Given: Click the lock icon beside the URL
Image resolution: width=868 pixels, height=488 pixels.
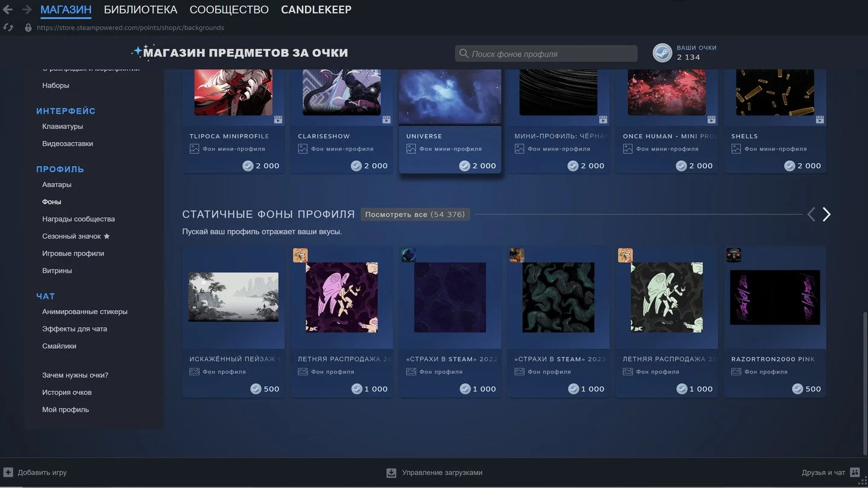Looking at the screenshot, I should tap(28, 28).
